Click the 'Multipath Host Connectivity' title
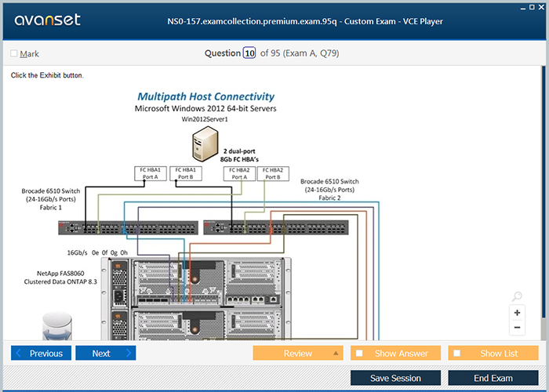 (x=205, y=96)
